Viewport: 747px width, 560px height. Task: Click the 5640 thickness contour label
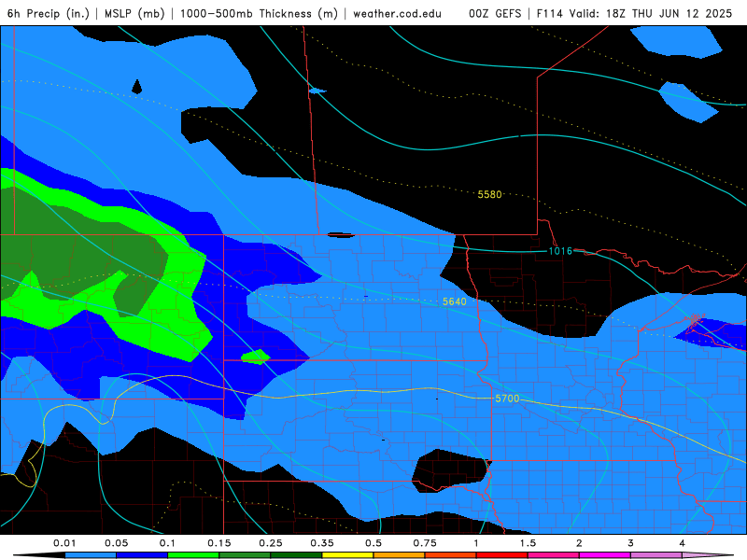(455, 301)
